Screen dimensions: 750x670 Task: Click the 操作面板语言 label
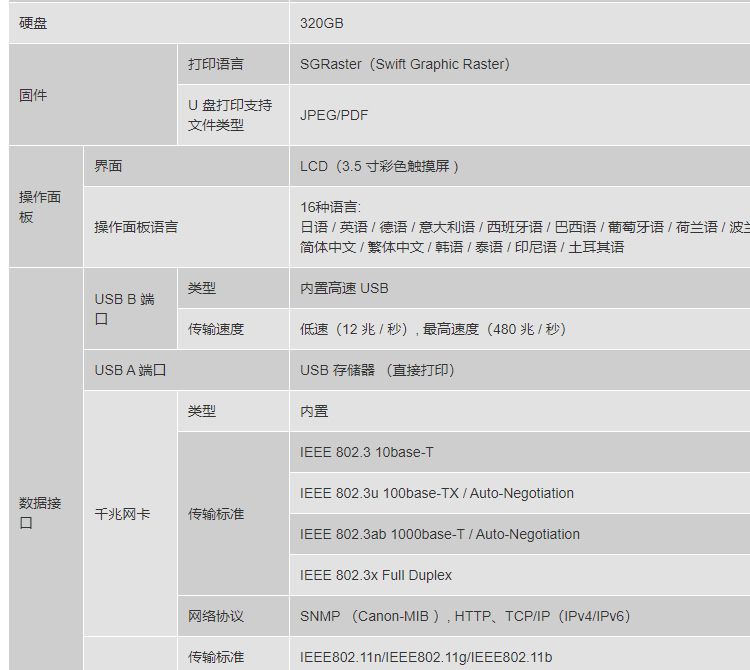pos(136,227)
